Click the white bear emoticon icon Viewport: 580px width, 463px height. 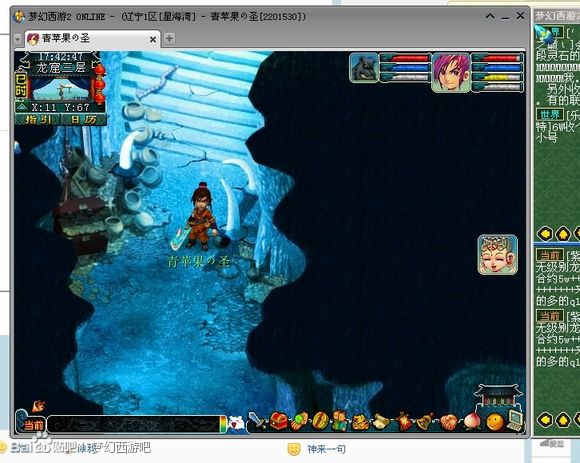(x=236, y=423)
